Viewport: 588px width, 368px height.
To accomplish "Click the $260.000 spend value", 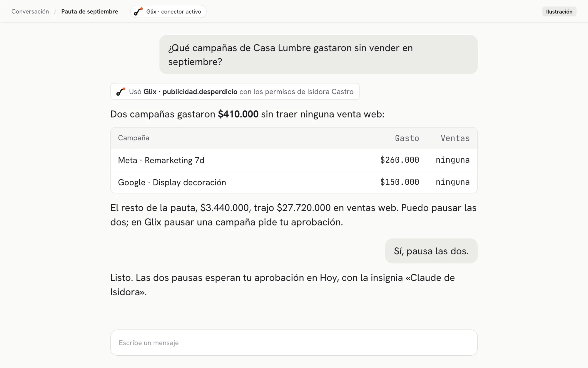I will 400,160.
